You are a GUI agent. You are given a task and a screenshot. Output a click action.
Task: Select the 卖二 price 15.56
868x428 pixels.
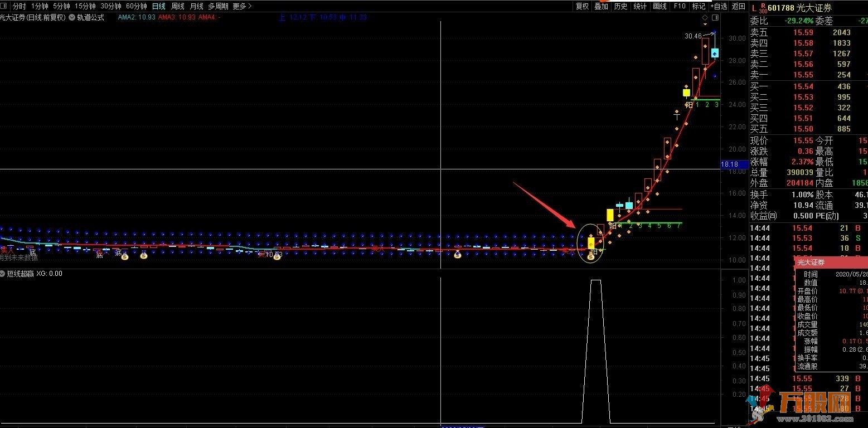(803, 65)
